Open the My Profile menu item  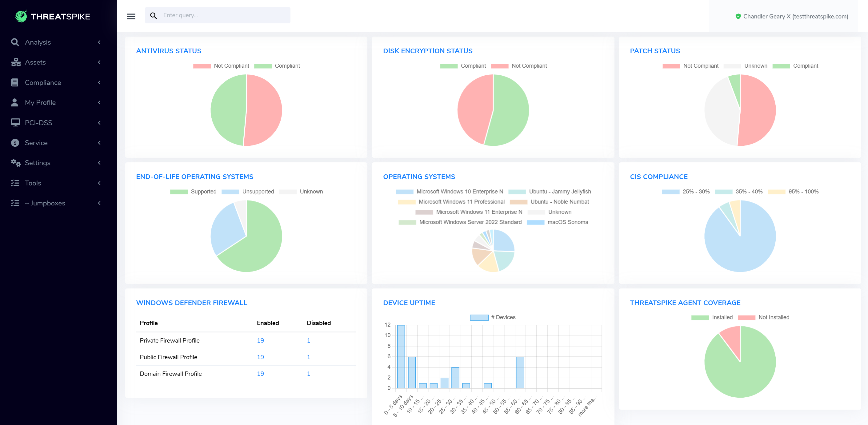click(x=40, y=102)
